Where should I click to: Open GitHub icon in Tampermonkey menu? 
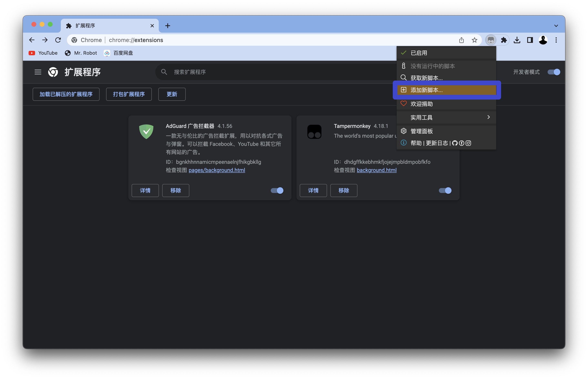pyautogui.click(x=455, y=143)
